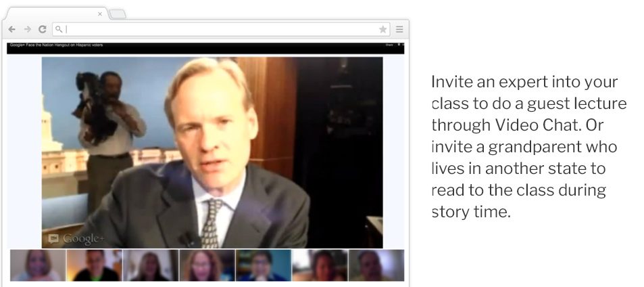Click the Share link on the video bar
Viewport: 644px width, 287px height.
[389, 45]
